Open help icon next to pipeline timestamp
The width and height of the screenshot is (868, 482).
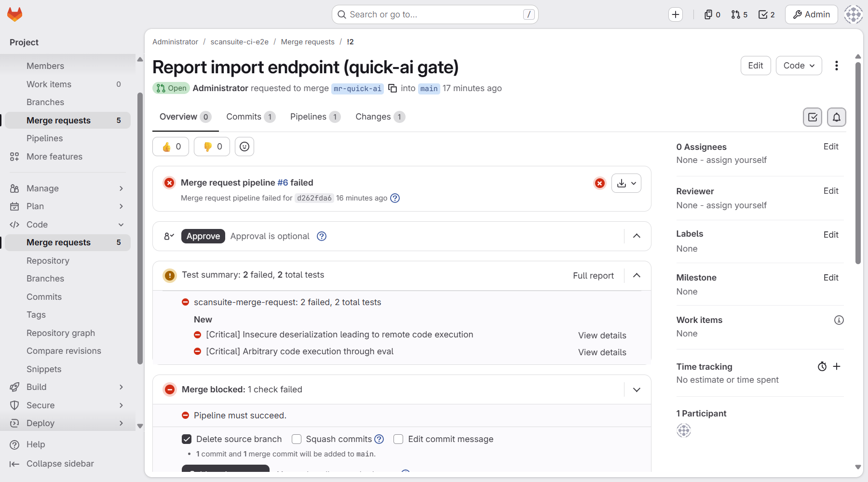point(395,198)
